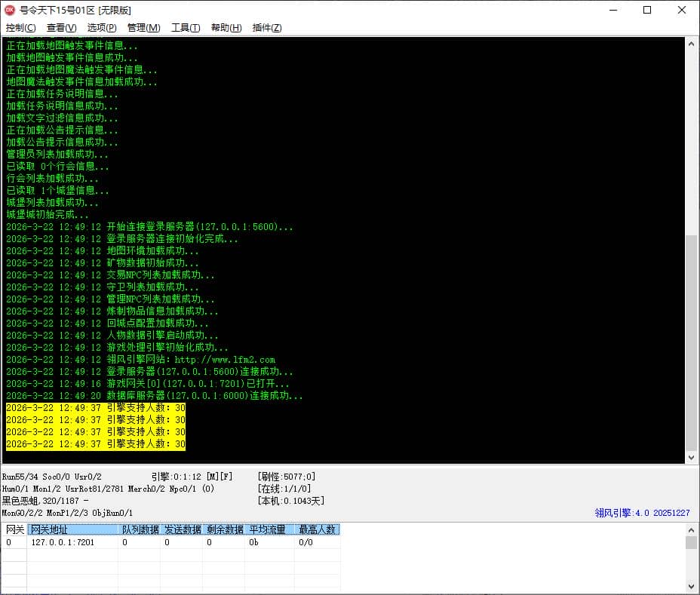Click the 平均流量 column header
Viewport: 700px width, 595px height.
click(x=270, y=529)
